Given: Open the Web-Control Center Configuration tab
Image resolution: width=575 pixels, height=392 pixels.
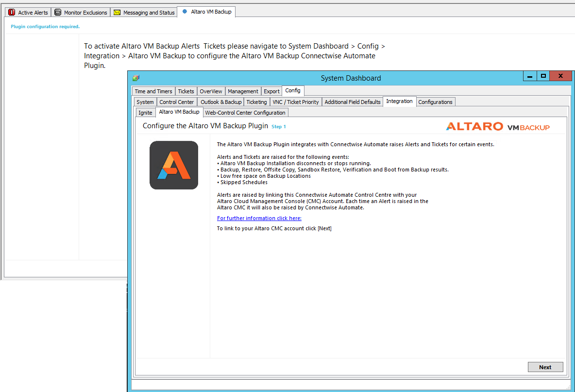Looking at the screenshot, I should (245, 112).
